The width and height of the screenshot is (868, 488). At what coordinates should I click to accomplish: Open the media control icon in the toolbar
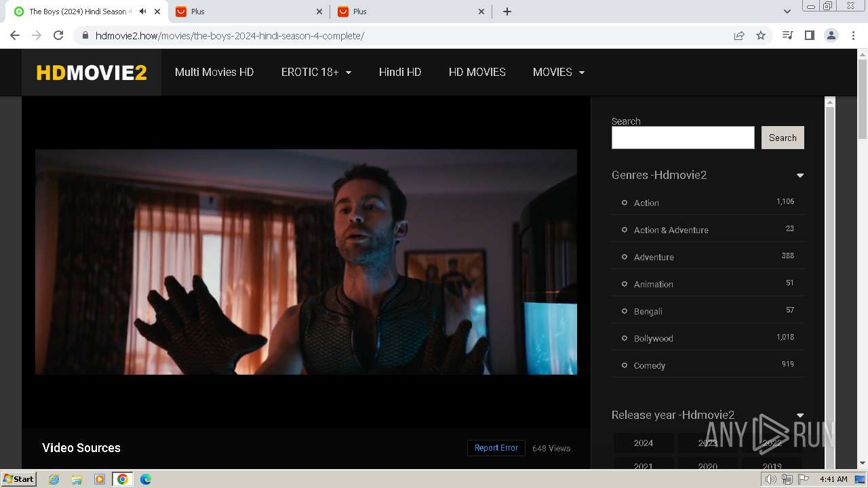point(788,35)
